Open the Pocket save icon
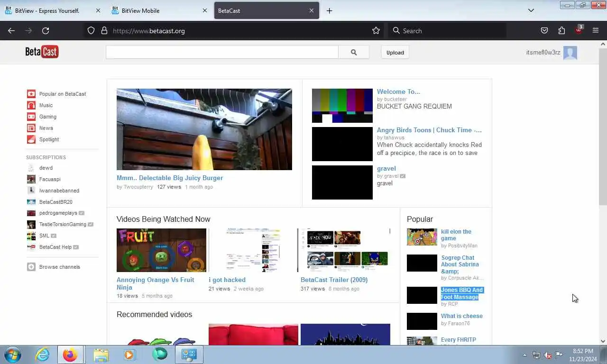 pos(544,31)
